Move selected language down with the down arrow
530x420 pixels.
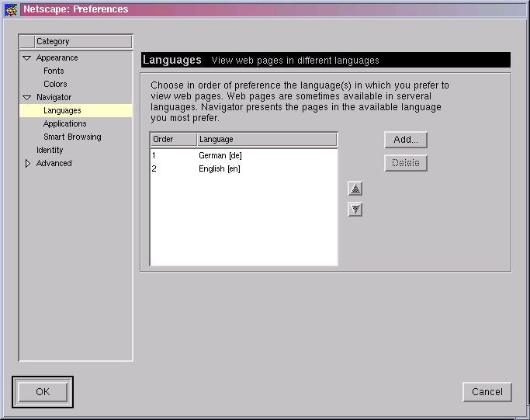[x=355, y=210]
